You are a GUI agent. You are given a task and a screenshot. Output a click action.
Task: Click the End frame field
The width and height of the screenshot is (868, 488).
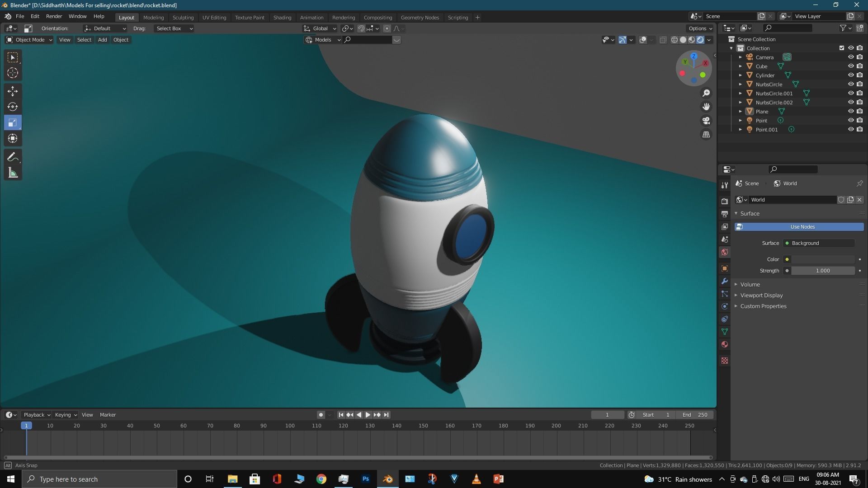(695, 415)
